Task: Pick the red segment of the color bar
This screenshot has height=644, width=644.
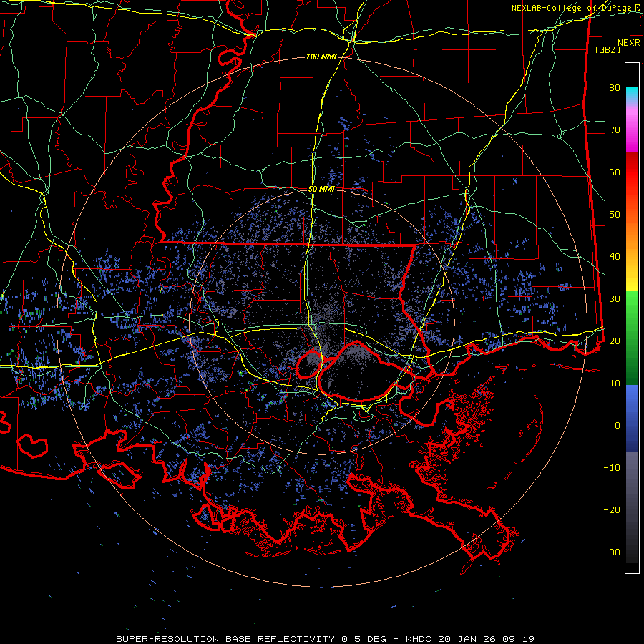Action: (632, 172)
